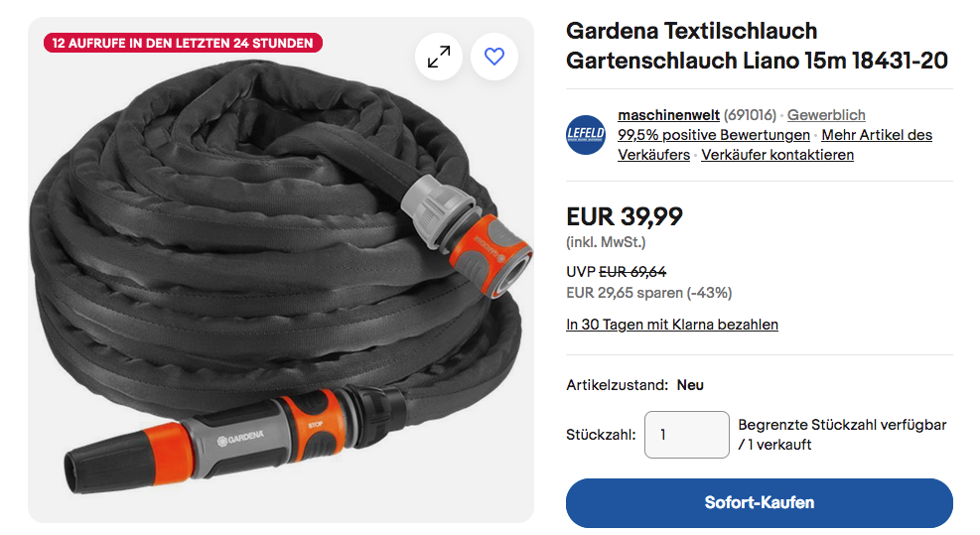
Task: Enlarge the product image with expand icon
Action: pos(439,57)
